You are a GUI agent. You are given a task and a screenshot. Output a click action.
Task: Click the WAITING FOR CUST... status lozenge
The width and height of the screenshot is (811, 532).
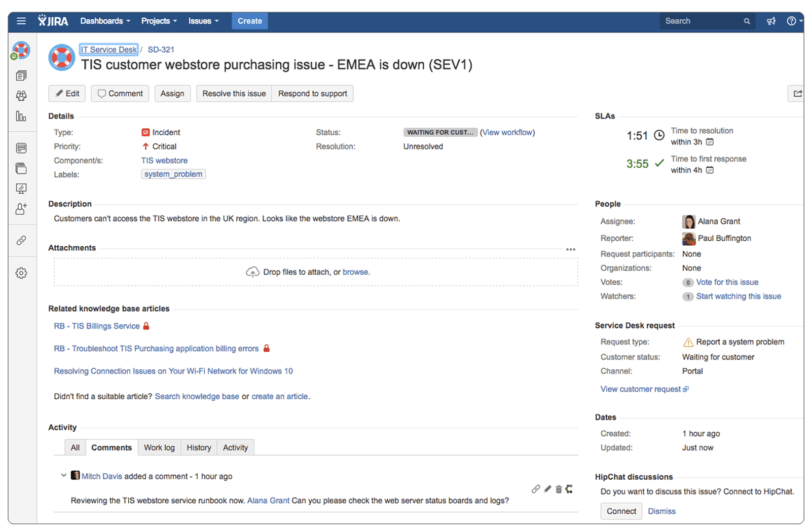(440, 132)
